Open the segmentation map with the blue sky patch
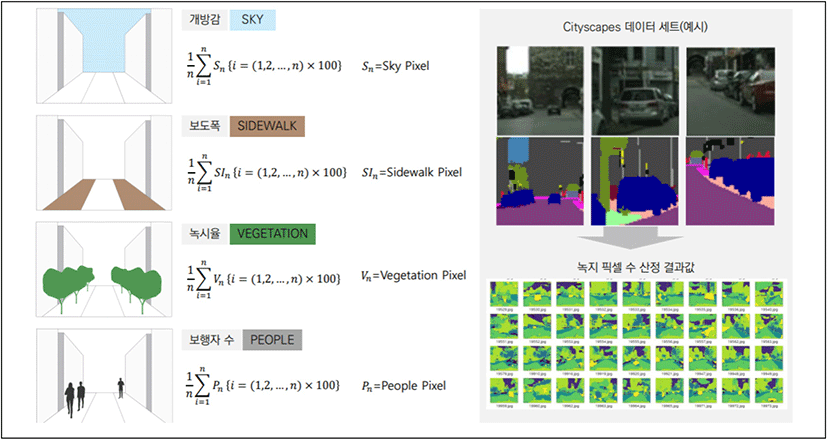 [x=540, y=181]
